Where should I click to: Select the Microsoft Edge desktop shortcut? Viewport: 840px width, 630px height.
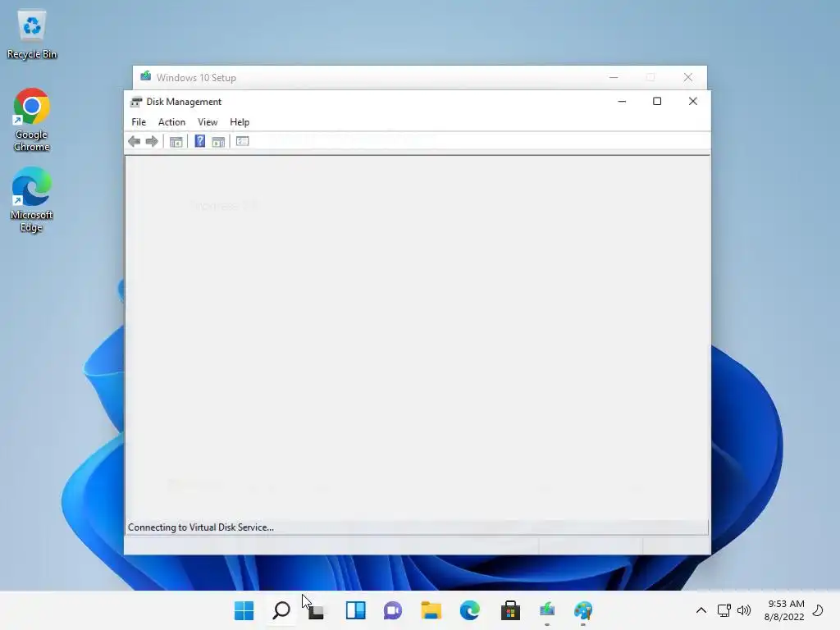32,199
